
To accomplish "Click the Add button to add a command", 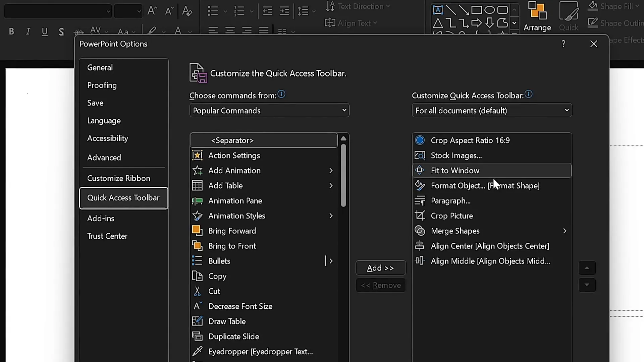I will 380,268.
